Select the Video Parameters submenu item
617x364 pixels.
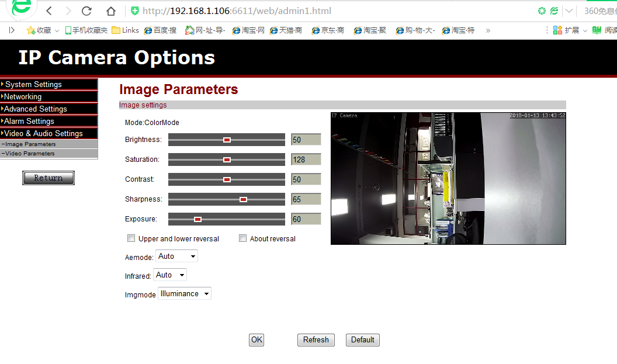coord(49,154)
